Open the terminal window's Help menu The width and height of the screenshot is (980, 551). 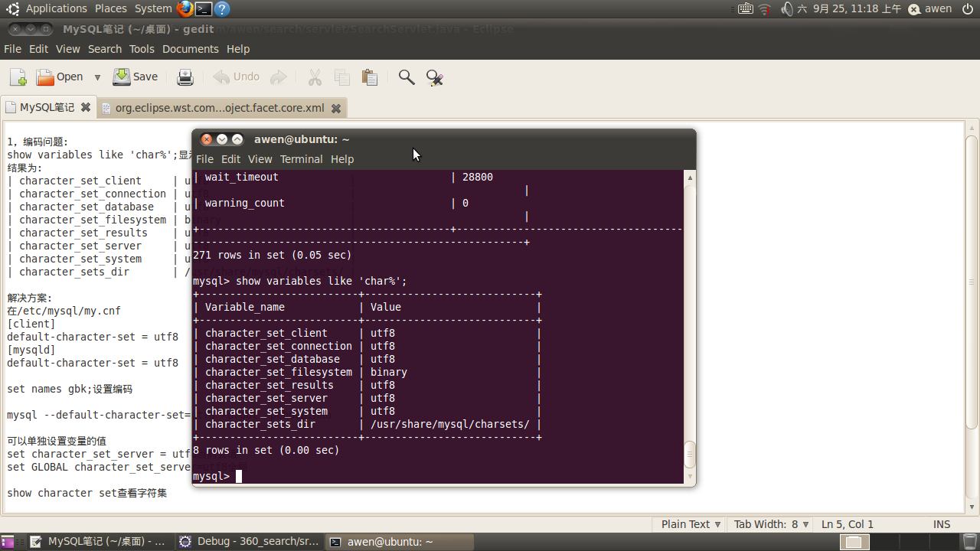(342, 159)
